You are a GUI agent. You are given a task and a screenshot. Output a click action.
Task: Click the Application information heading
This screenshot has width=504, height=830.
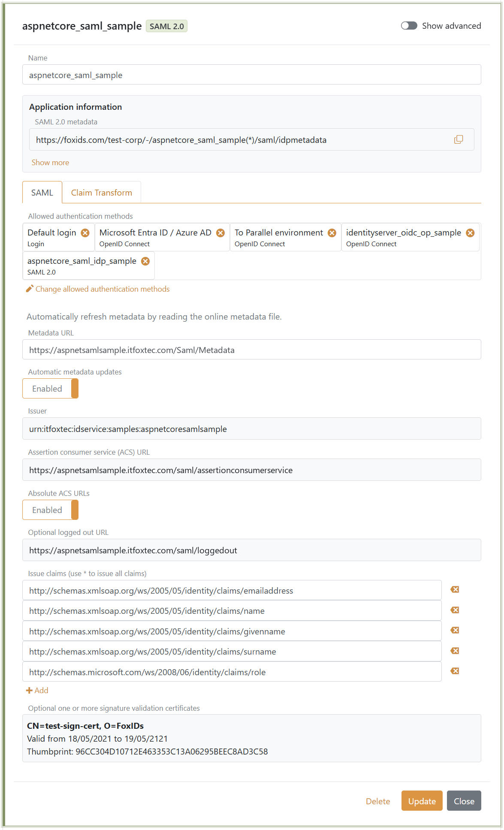tap(75, 107)
